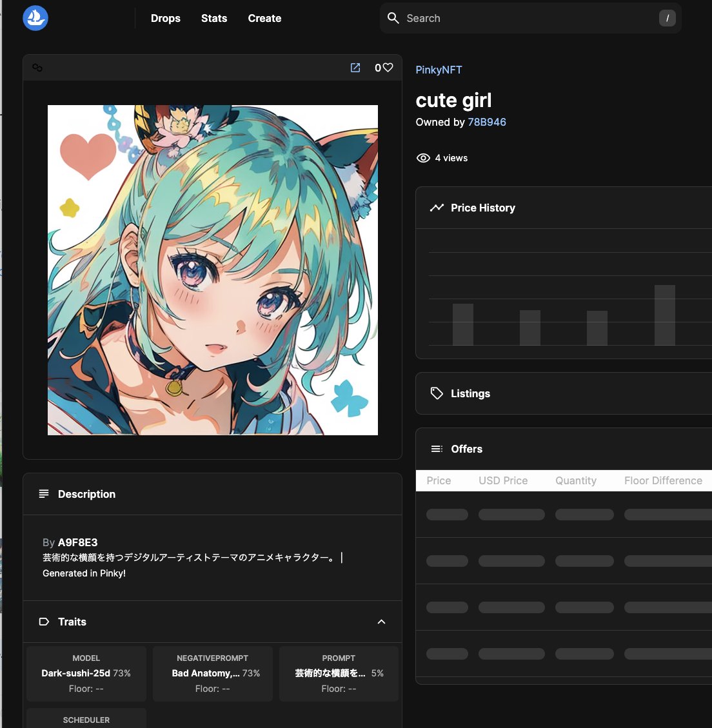The image size is (712, 728).
Task: Click the OpenSea logo icon
Action: pos(35,17)
